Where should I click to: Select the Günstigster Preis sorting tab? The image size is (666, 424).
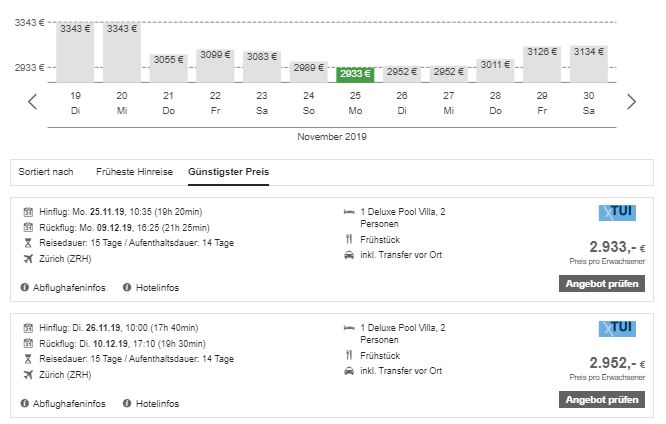(x=228, y=171)
